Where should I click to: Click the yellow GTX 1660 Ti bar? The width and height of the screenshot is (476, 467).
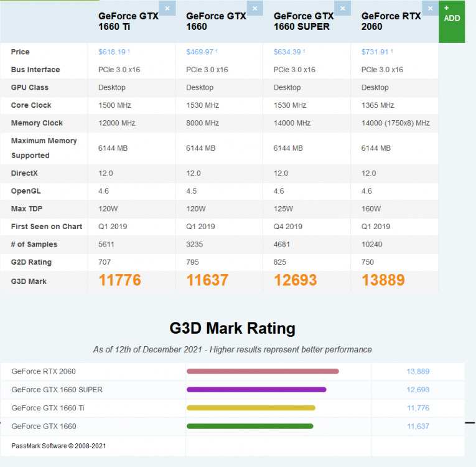251,408
